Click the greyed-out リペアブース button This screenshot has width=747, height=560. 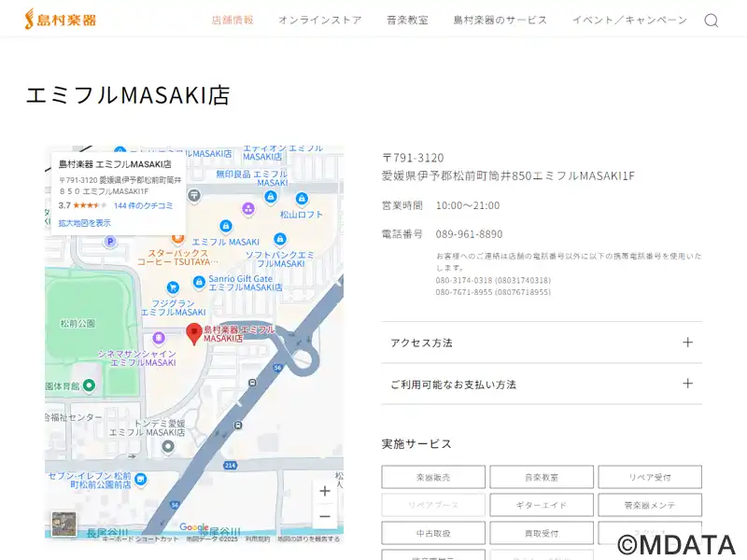(433, 505)
